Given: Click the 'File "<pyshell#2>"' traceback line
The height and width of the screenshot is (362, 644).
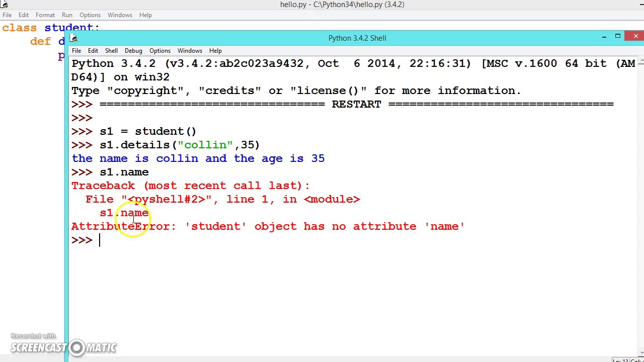Looking at the screenshot, I should (x=223, y=200).
